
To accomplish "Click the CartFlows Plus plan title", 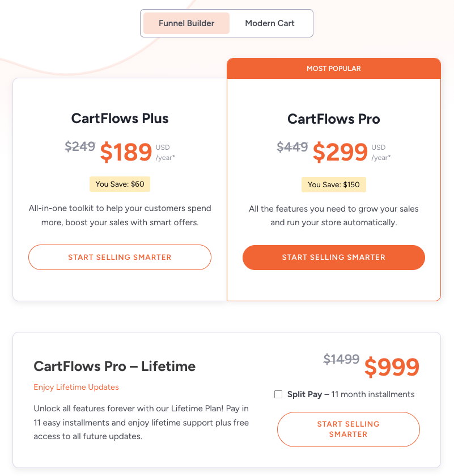I will coord(120,119).
